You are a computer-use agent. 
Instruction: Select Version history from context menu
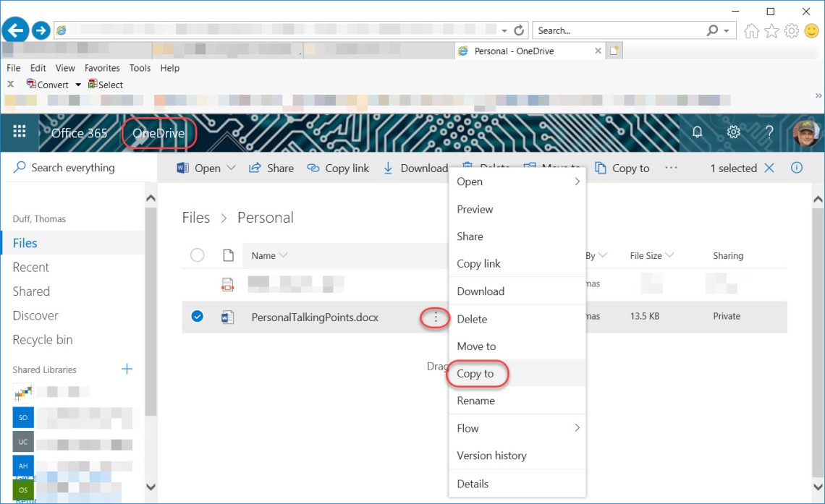pyautogui.click(x=491, y=456)
